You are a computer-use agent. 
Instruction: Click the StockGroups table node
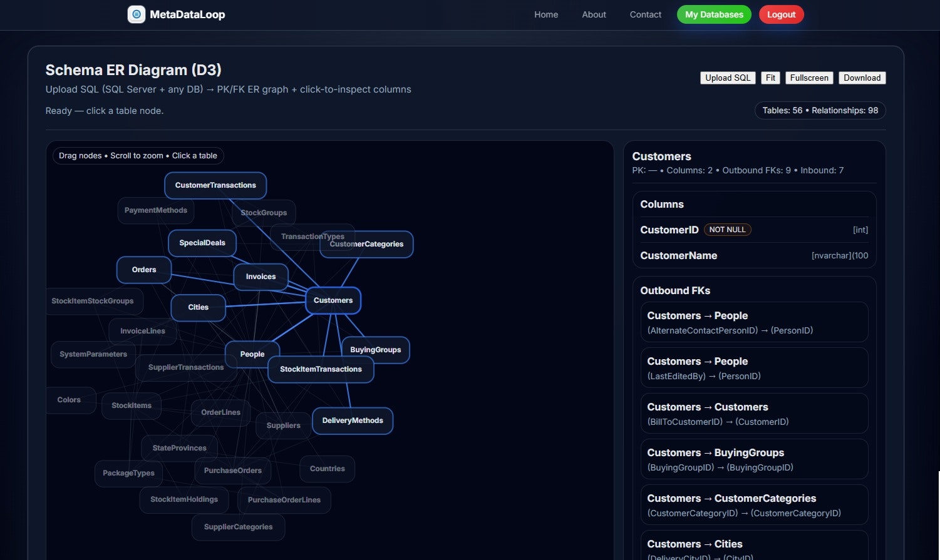point(264,213)
